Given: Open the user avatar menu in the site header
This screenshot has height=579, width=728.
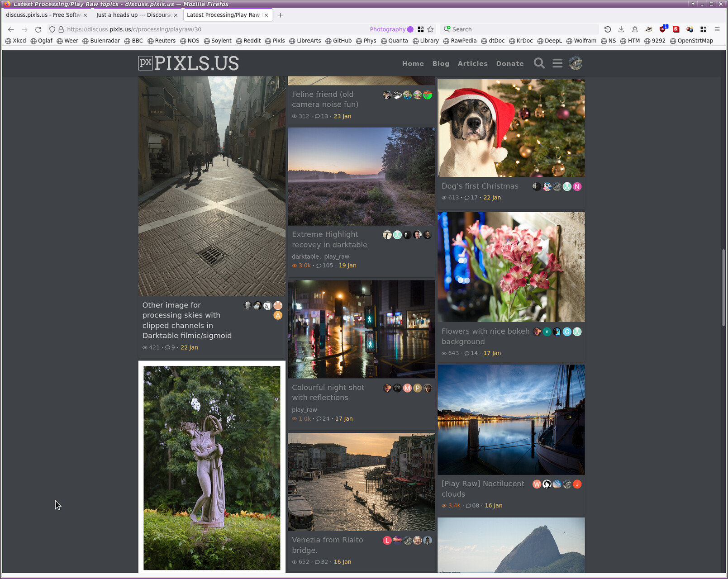Looking at the screenshot, I should pos(576,63).
